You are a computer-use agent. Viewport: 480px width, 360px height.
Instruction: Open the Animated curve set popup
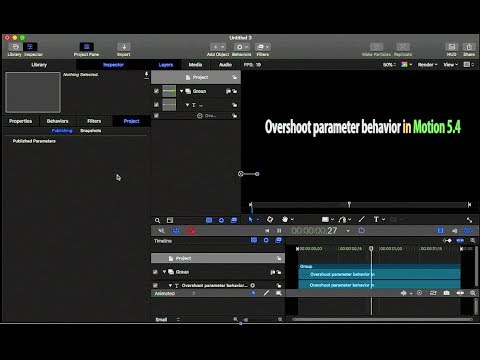pyautogui.click(x=174, y=293)
